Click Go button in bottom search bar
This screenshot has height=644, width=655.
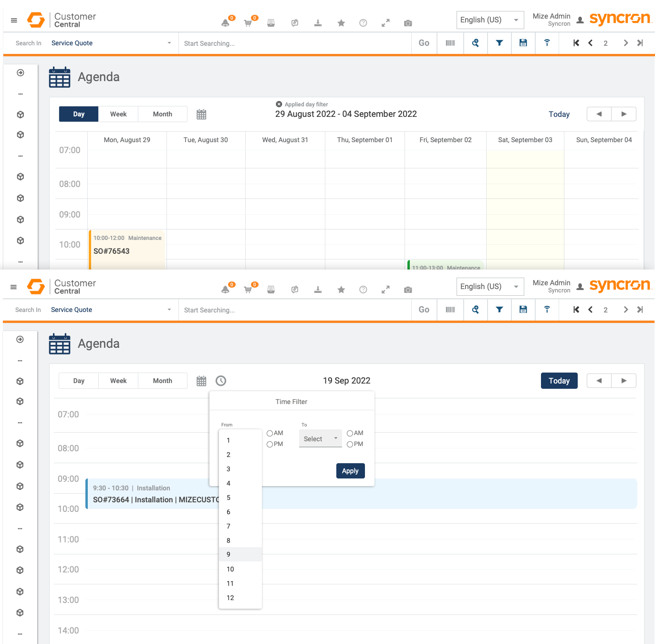coord(424,310)
